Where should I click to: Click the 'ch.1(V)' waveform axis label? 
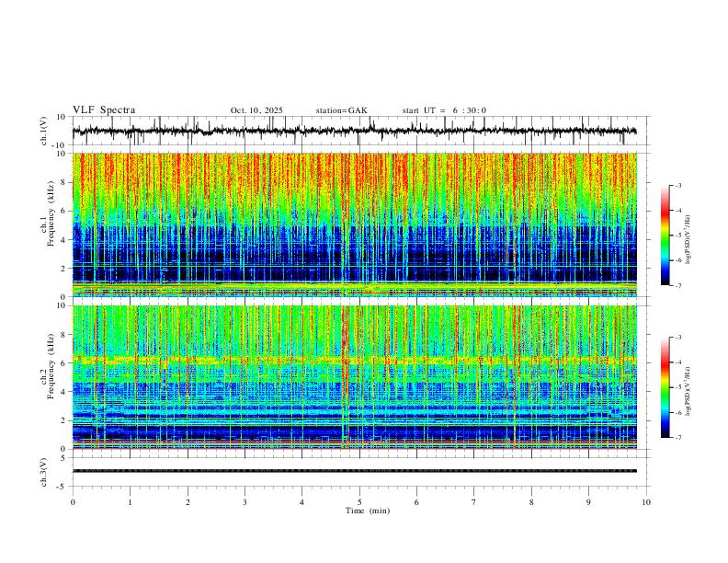point(44,131)
